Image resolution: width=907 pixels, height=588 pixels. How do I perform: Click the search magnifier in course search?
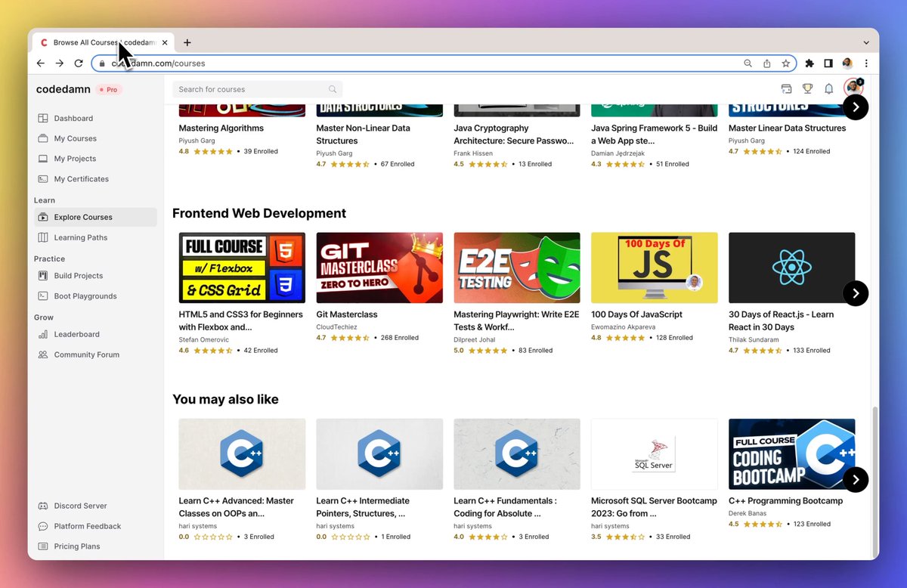333,89
